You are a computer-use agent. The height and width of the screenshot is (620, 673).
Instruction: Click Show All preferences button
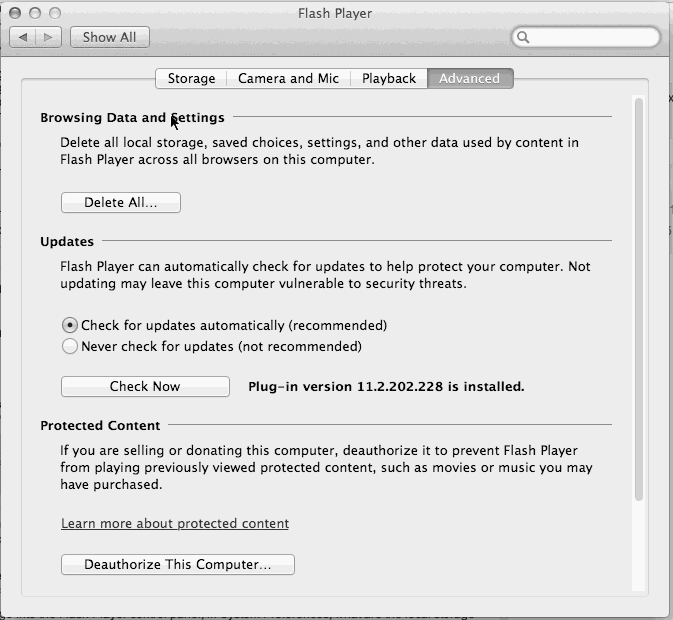point(109,37)
